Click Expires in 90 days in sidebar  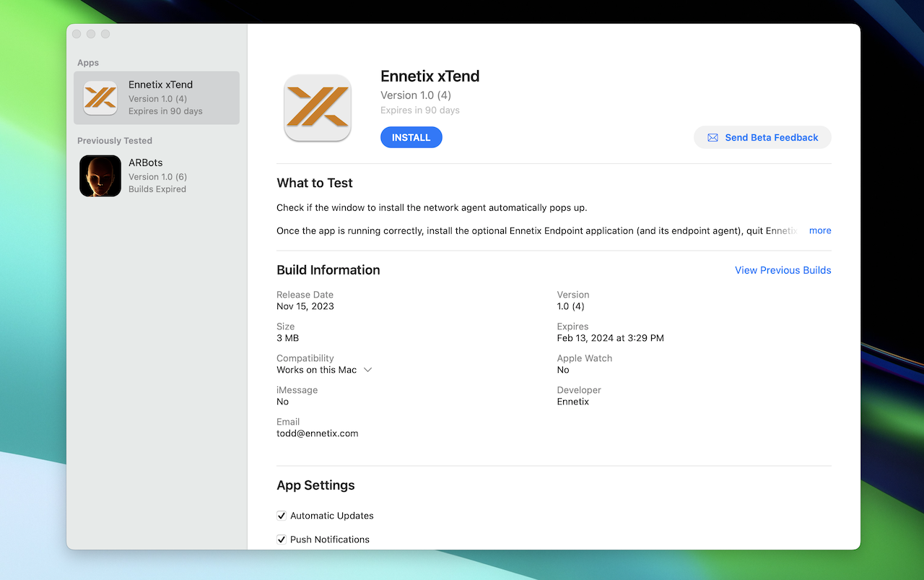pos(165,111)
